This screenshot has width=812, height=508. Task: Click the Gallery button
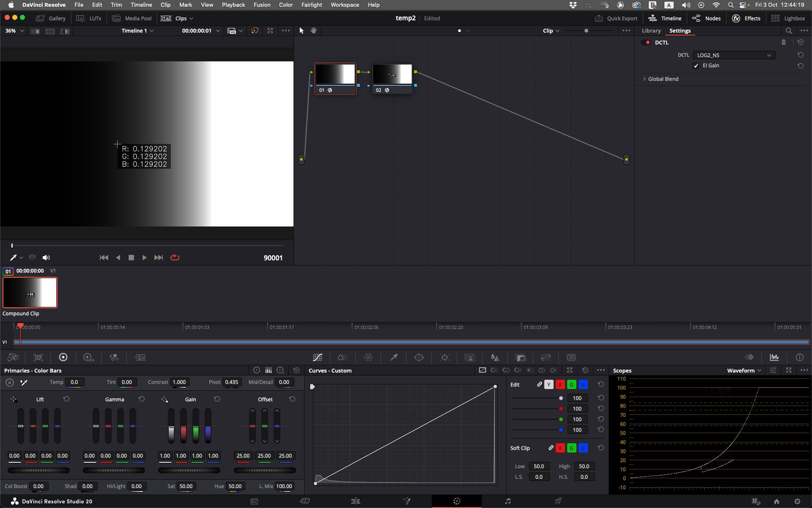(51, 18)
